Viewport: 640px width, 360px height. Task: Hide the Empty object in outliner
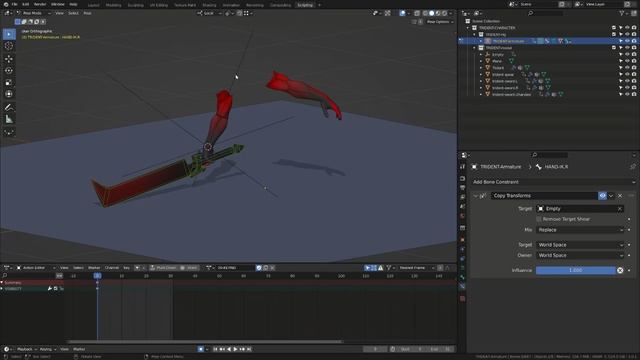tap(627, 54)
